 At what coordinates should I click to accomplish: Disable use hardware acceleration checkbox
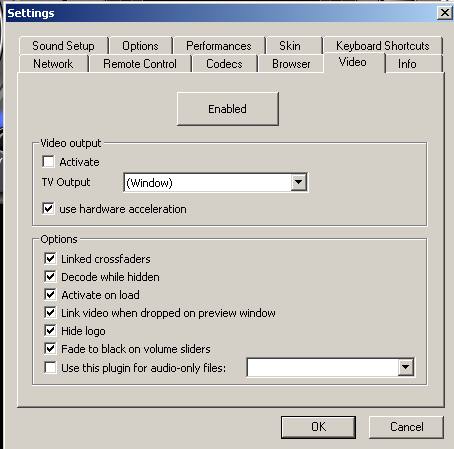coord(48,209)
